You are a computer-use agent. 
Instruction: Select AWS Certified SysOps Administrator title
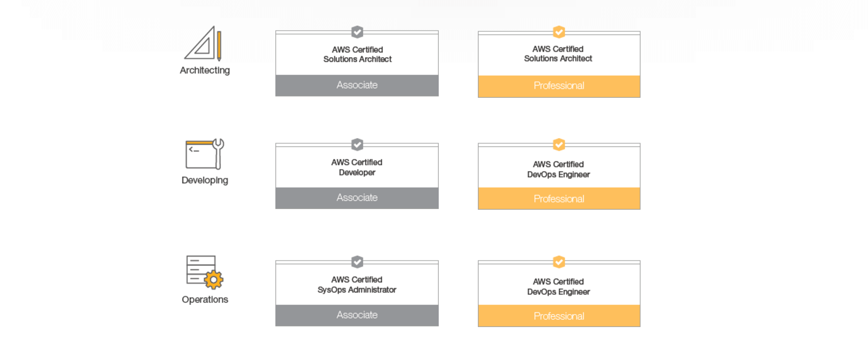(x=357, y=285)
